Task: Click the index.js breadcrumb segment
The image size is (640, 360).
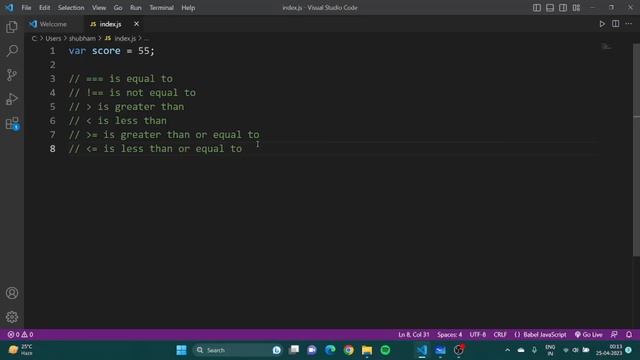Action: 120,38
